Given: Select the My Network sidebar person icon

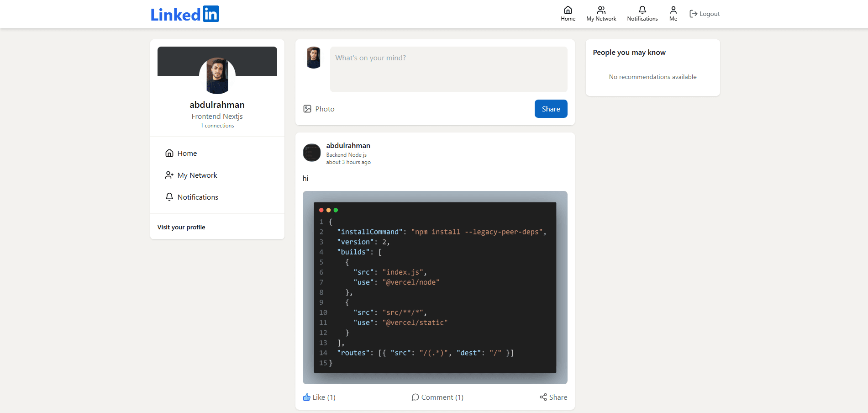Looking at the screenshot, I should pos(169,175).
